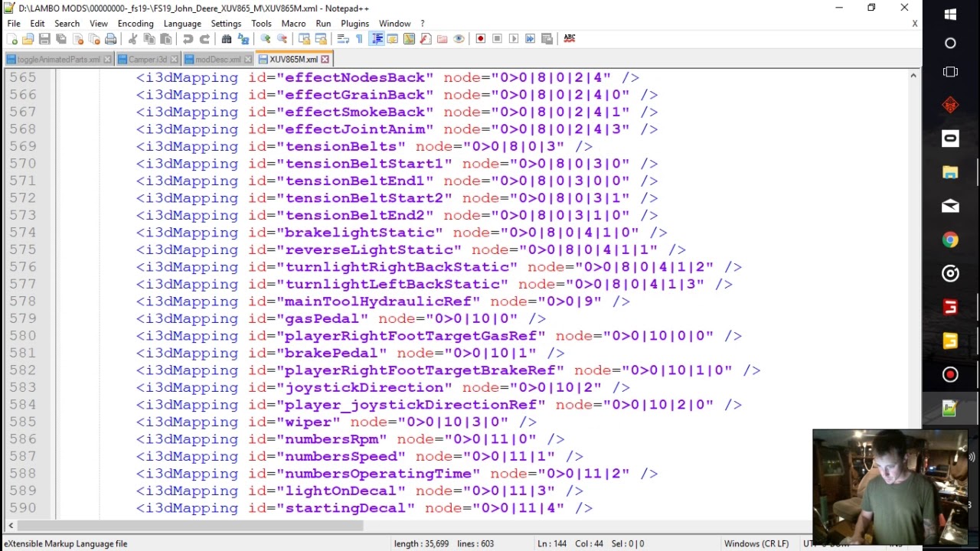Open the Settings menu

tap(226, 24)
